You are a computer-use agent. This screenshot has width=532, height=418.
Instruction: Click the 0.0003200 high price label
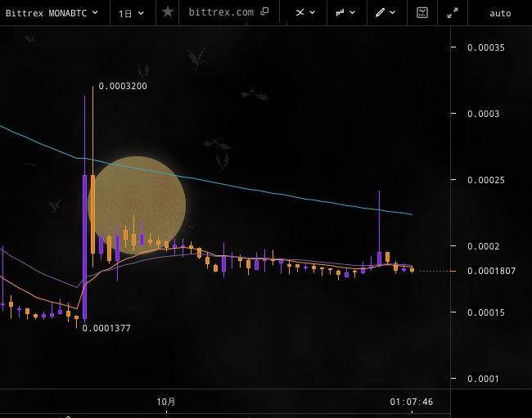coord(123,86)
